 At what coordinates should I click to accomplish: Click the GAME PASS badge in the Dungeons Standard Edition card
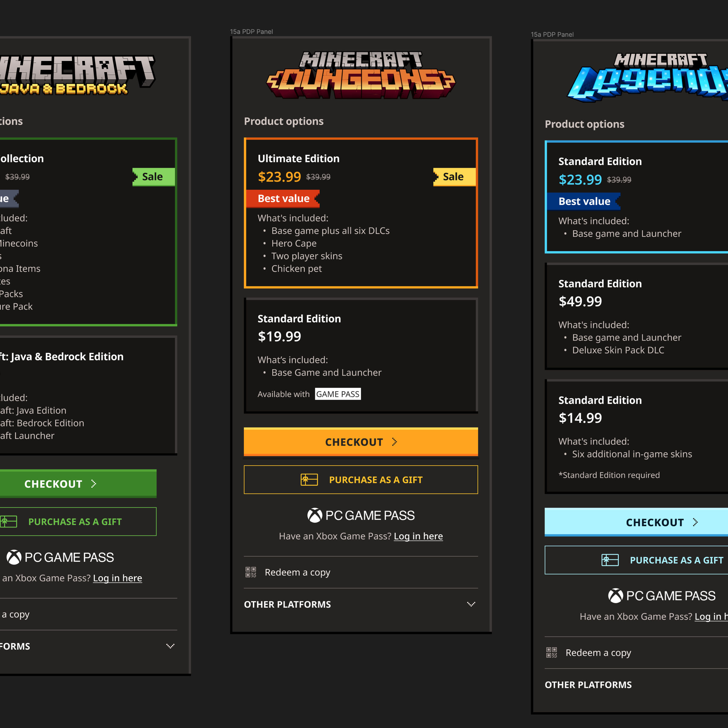tap(338, 394)
